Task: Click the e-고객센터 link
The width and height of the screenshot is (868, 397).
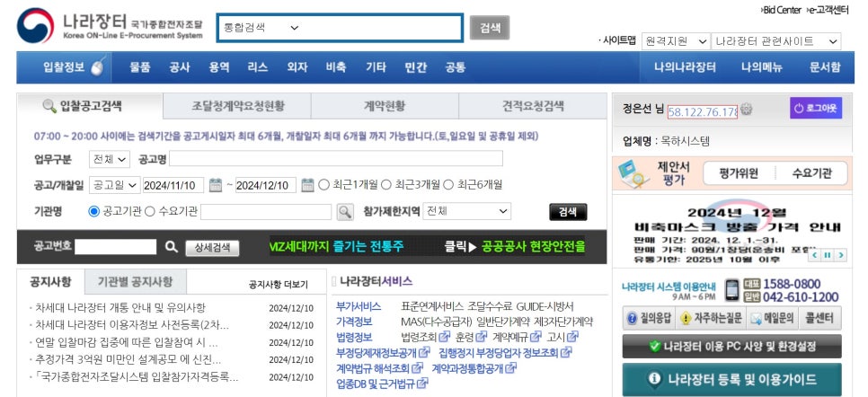Action: click(827, 10)
